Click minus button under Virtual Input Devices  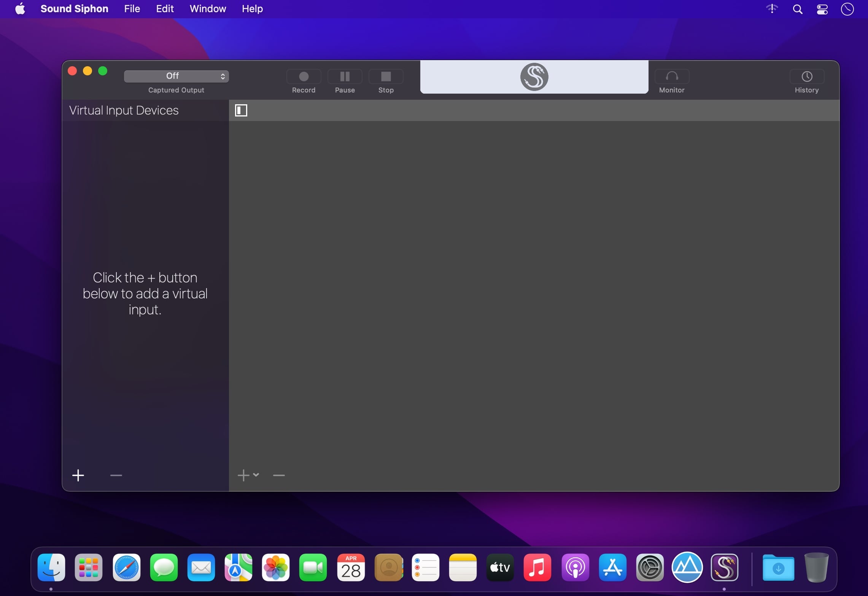click(116, 475)
